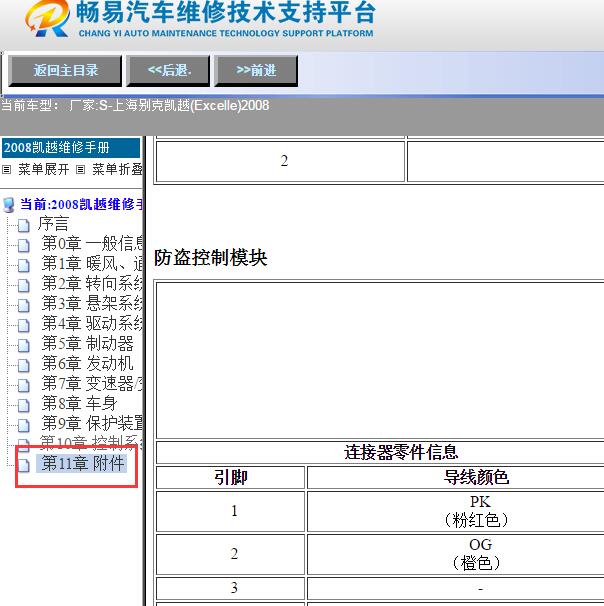The image size is (604, 606).
Task: Open 第7章 变速器 chapter
Action: click(92, 384)
